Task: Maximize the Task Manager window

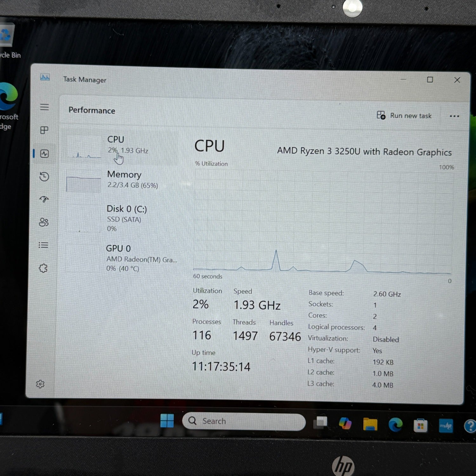Action: 430,80
